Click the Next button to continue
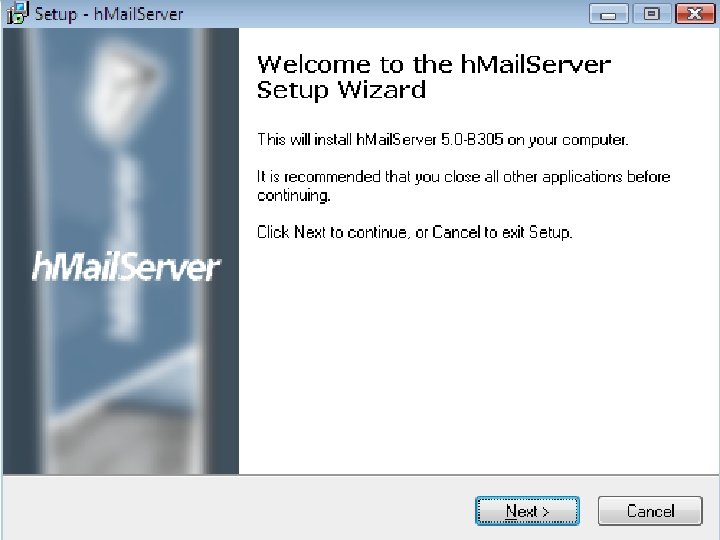The width and height of the screenshot is (720, 540). (x=527, y=511)
